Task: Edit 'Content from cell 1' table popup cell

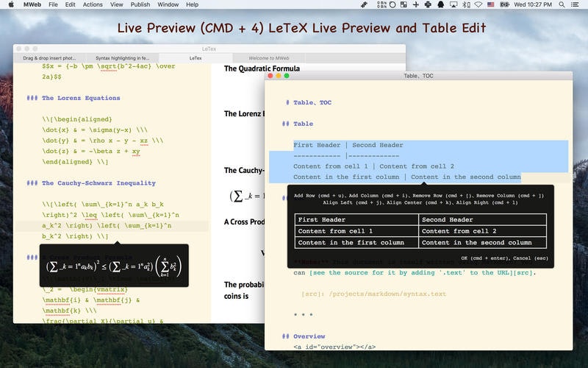Action: (356, 231)
